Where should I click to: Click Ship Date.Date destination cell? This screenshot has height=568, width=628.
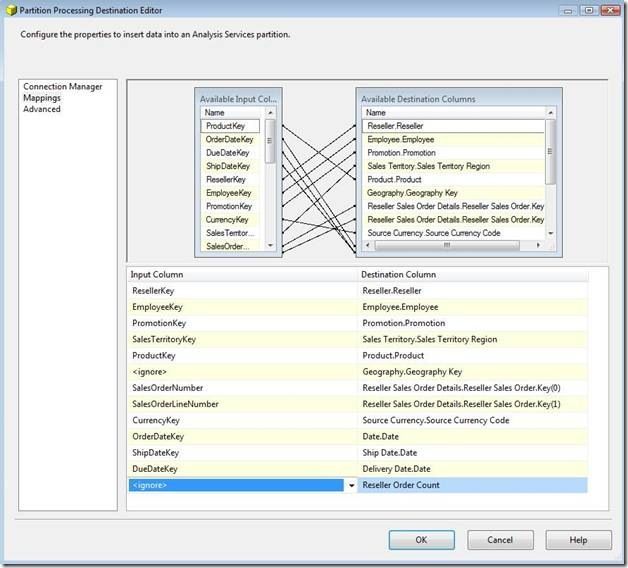tap(473, 453)
